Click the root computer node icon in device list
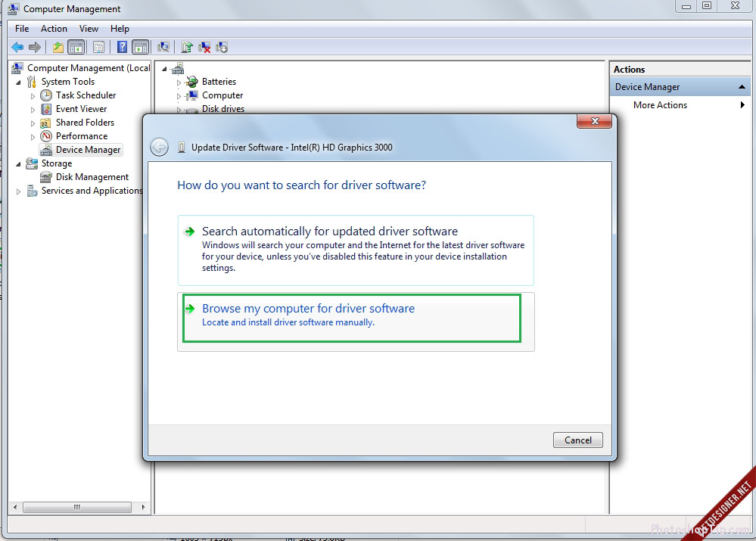Image resolution: width=756 pixels, height=541 pixels. (x=178, y=68)
